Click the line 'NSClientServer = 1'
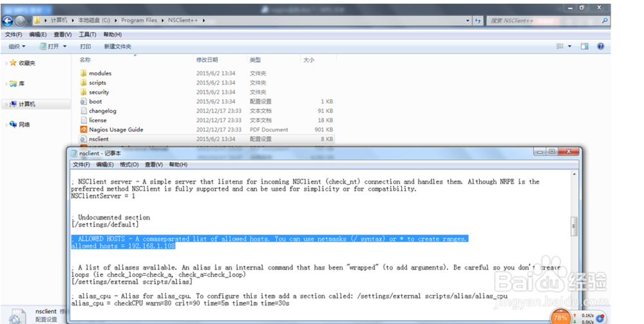 click(102, 196)
